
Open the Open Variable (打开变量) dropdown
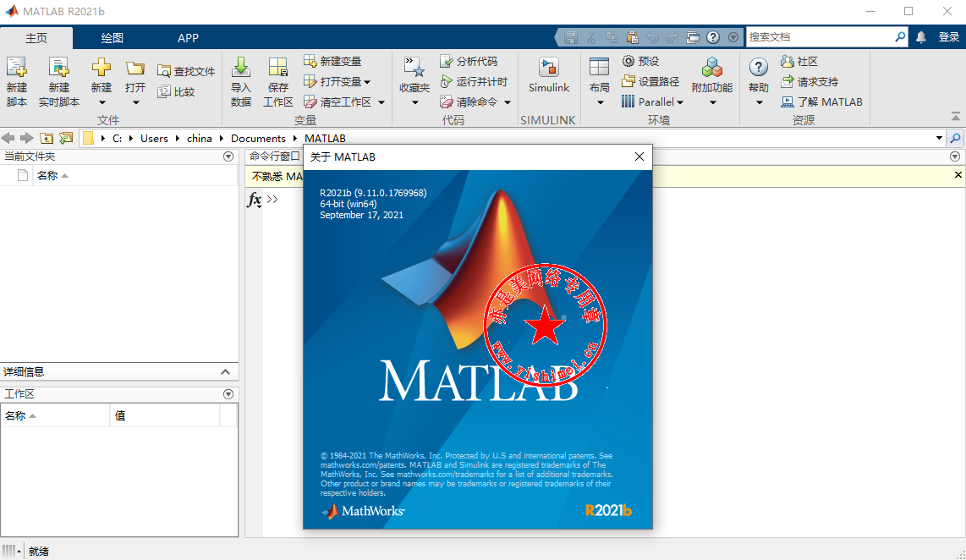point(367,82)
